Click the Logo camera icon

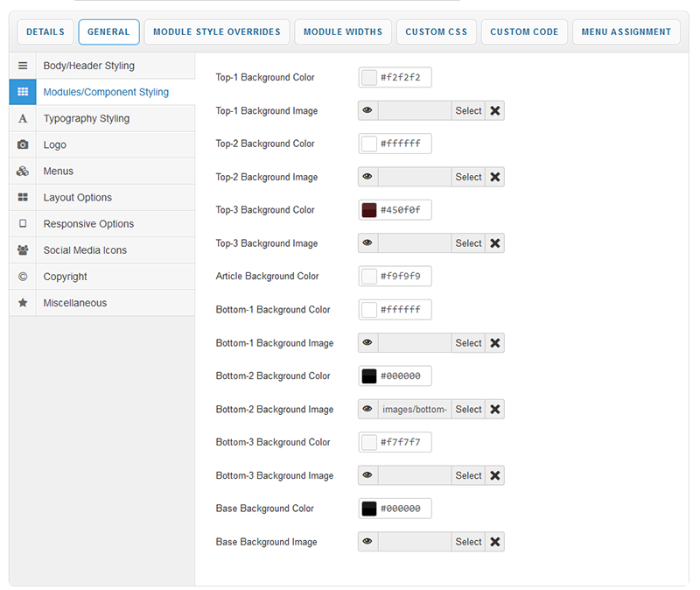(x=23, y=144)
